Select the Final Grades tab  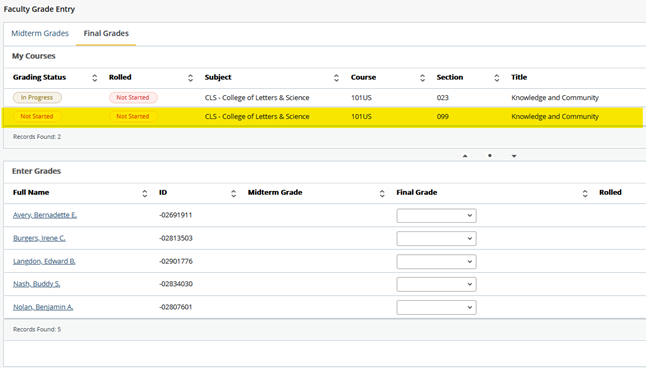[106, 33]
